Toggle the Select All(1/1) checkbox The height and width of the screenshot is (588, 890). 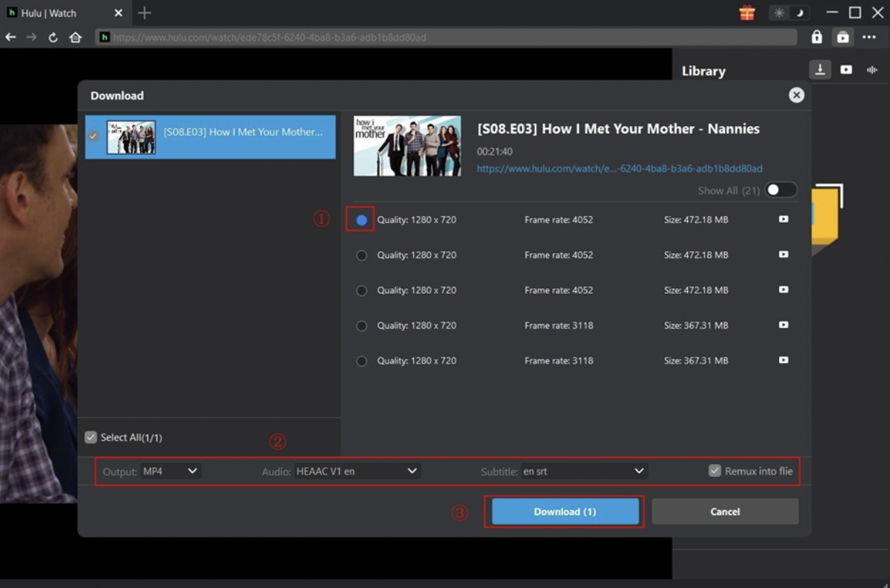(91, 438)
